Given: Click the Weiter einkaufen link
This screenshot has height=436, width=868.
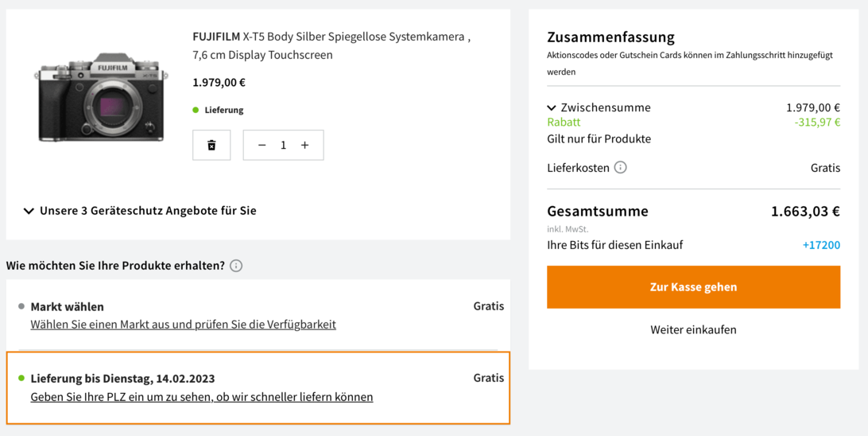Looking at the screenshot, I should [693, 329].
